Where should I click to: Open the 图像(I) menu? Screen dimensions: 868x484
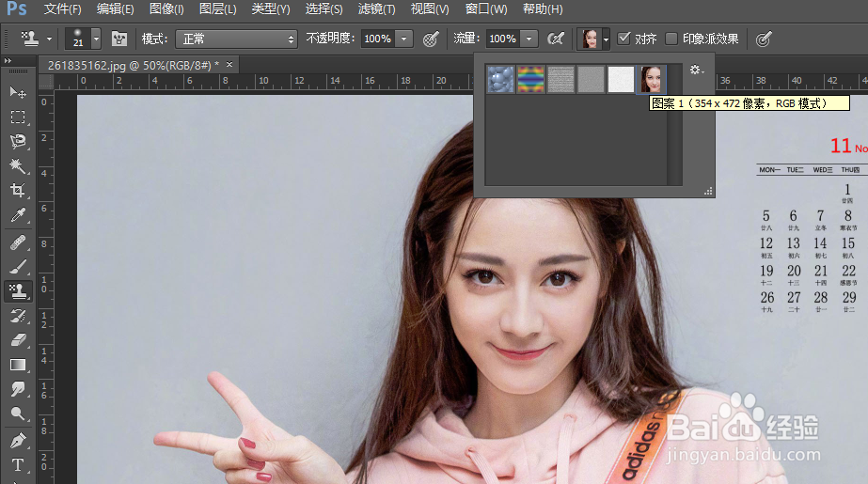point(166,9)
